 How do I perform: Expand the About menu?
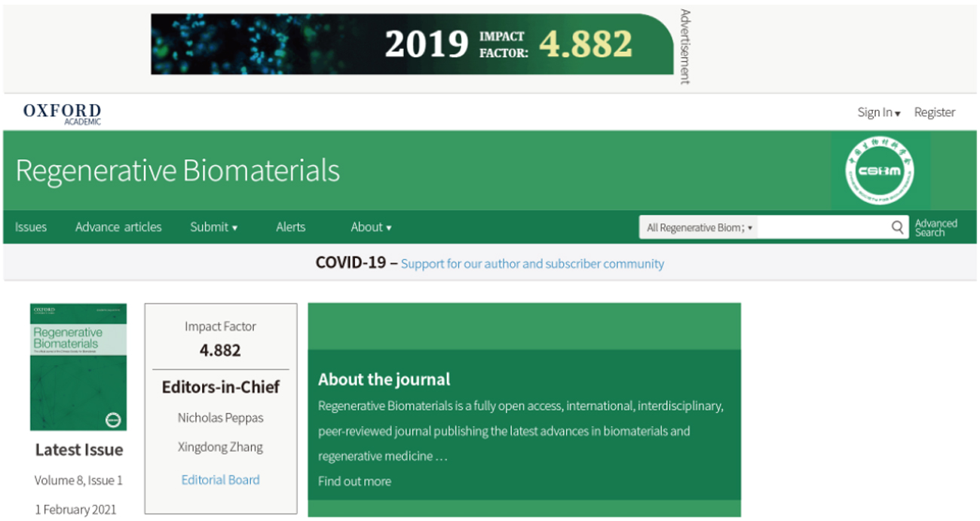coord(371,227)
